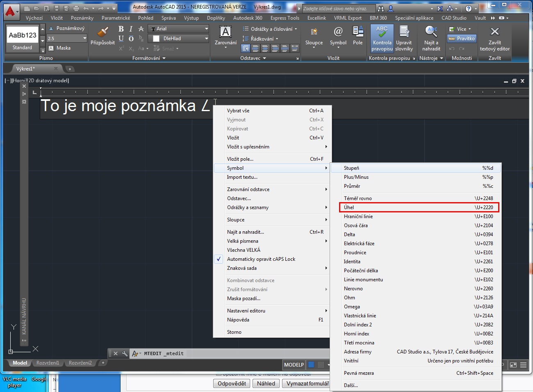Viewport: 533px width, 392px height.
Task: Switch to the Rozvržení1 layout tab
Action: [x=48, y=363]
